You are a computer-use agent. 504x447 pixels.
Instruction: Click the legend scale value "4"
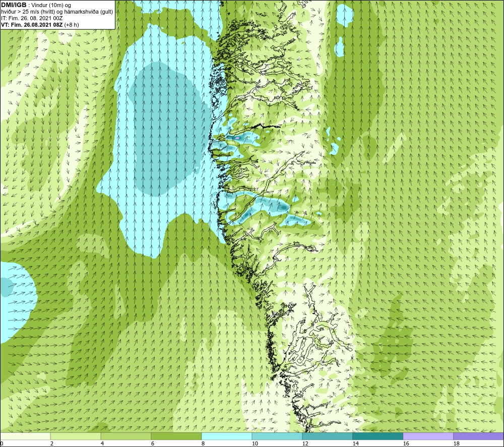102,444
